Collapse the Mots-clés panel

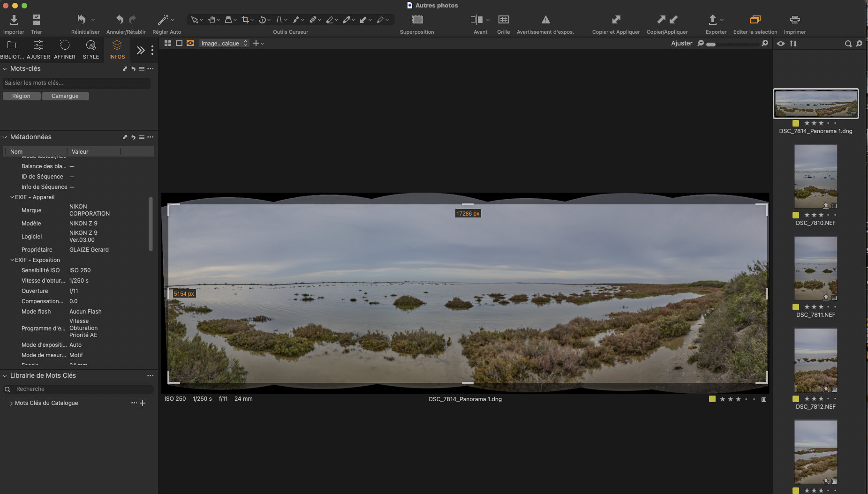click(5, 68)
